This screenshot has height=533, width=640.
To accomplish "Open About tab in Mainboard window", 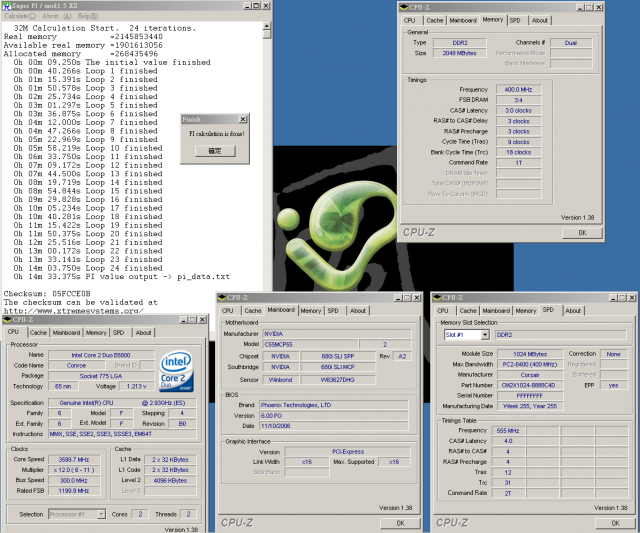I will [x=358, y=311].
